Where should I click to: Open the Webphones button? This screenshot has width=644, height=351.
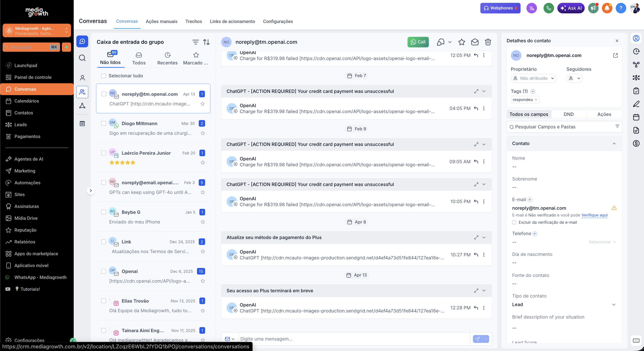pos(500,8)
